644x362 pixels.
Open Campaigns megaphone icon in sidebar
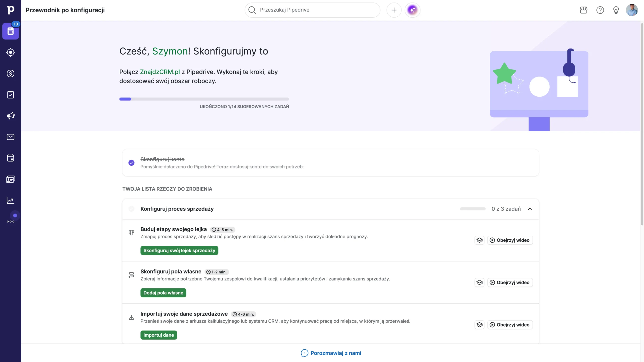pyautogui.click(x=11, y=116)
